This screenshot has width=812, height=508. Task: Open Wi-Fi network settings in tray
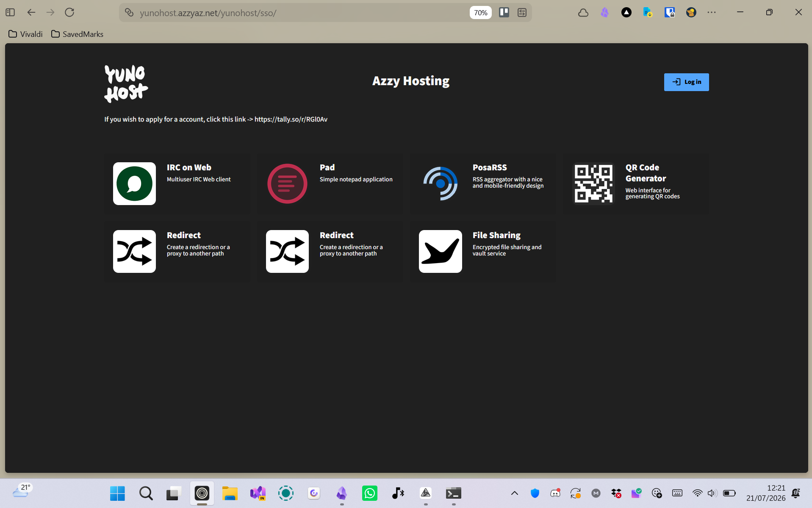697,493
